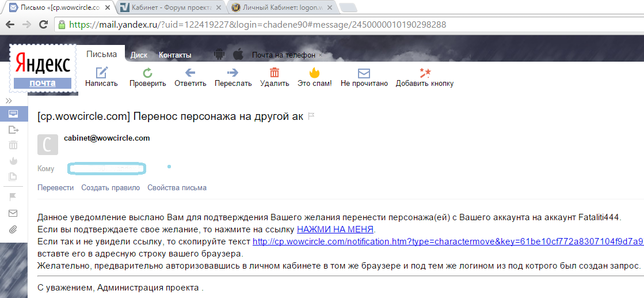Switch to Контакты tab

click(175, 55)
